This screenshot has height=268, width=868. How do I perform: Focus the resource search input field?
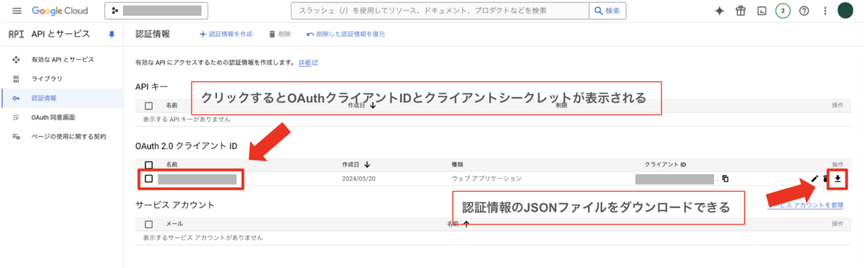[441, 11]
